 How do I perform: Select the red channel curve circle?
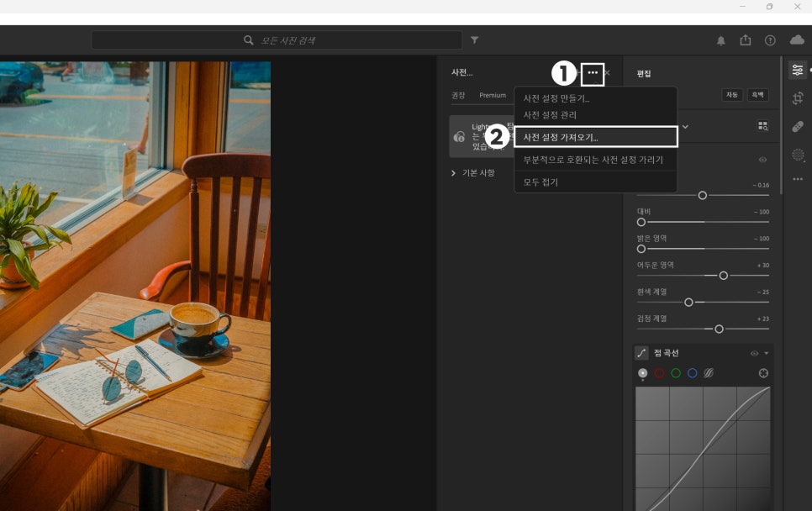click(x=659, y=373)
